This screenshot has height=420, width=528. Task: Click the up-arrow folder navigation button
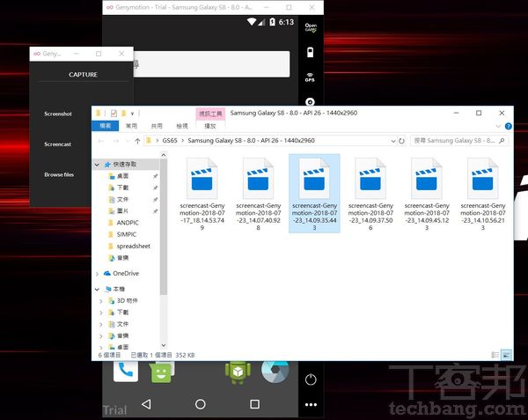[x=136, y=140]
